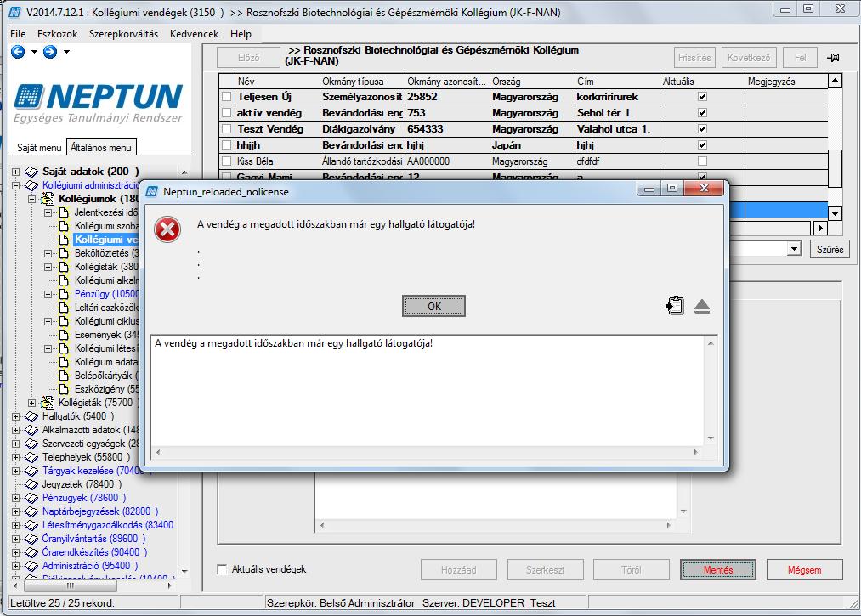Click the Mentés button
The width and height of the screenshot is (861, 616).
coord(717,570)
